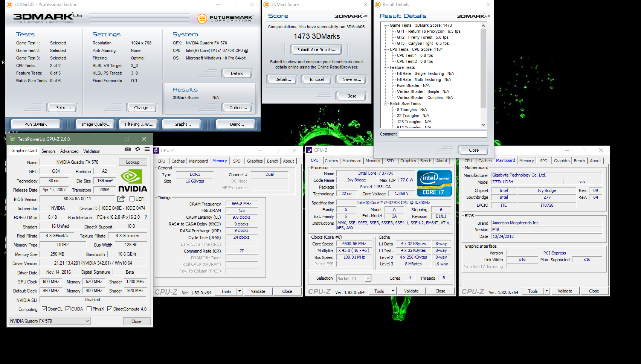Click Result Details window title icon
This screenshot has height=364, width=641.
378,5
